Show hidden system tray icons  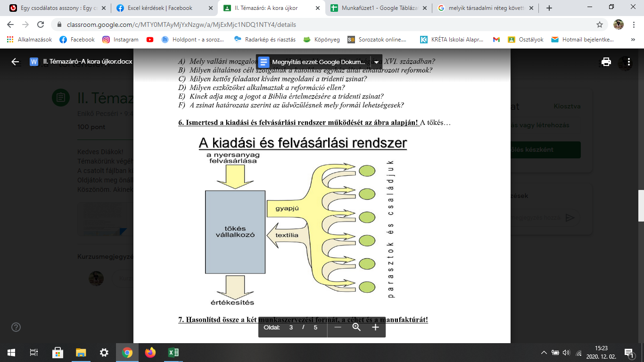coord(544,352)
